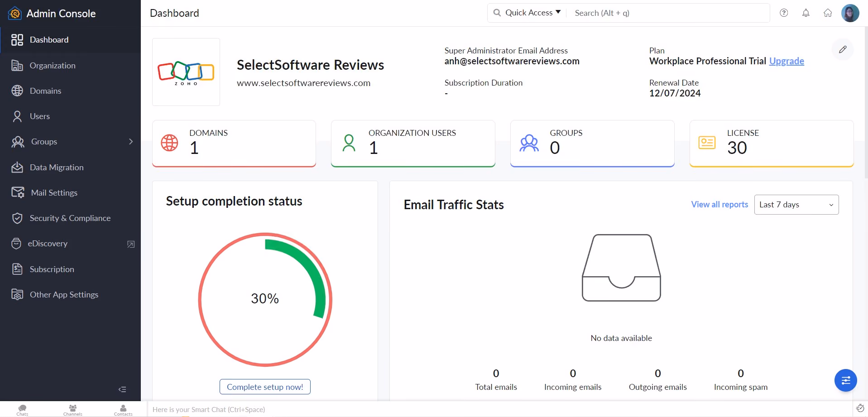
Task: Click the eDiscovery icon in sidebar
Action: pyautogui.click(x=16, y=244)
